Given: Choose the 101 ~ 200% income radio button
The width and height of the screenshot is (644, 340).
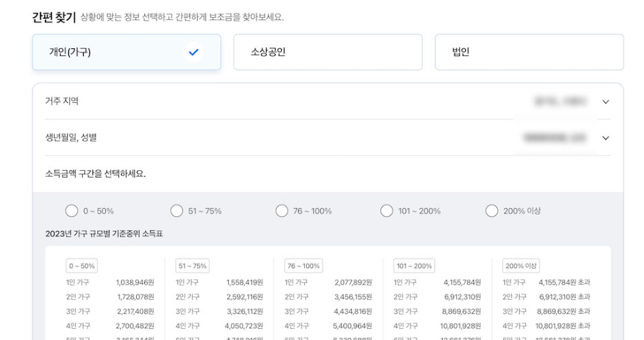Looking at the screenshot, I should pos(386,211).
